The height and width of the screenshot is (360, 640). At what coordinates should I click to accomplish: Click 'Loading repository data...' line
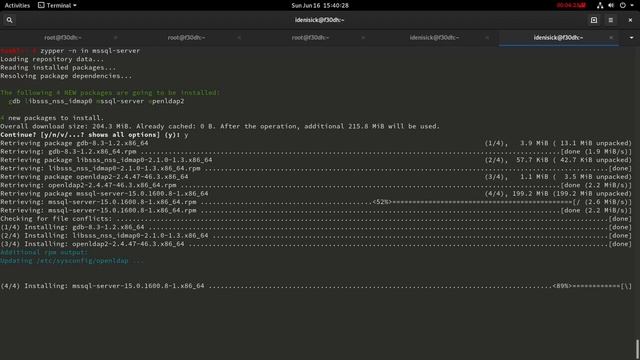point(52,59)
